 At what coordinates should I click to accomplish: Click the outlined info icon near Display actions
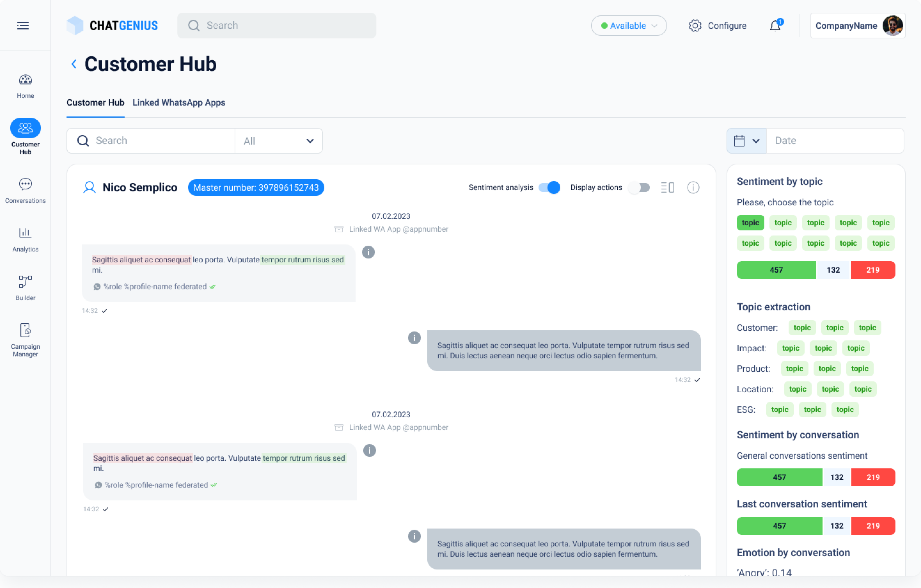coord(693,187)
